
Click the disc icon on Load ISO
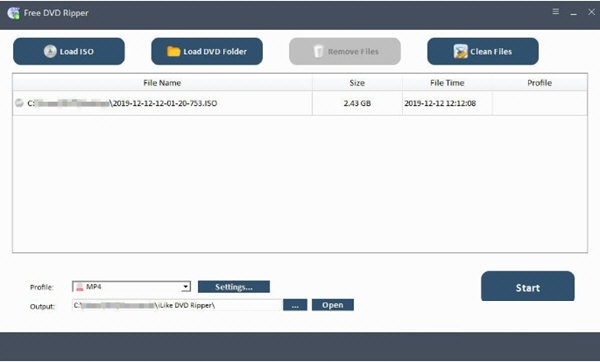click(x=50, y=51)
